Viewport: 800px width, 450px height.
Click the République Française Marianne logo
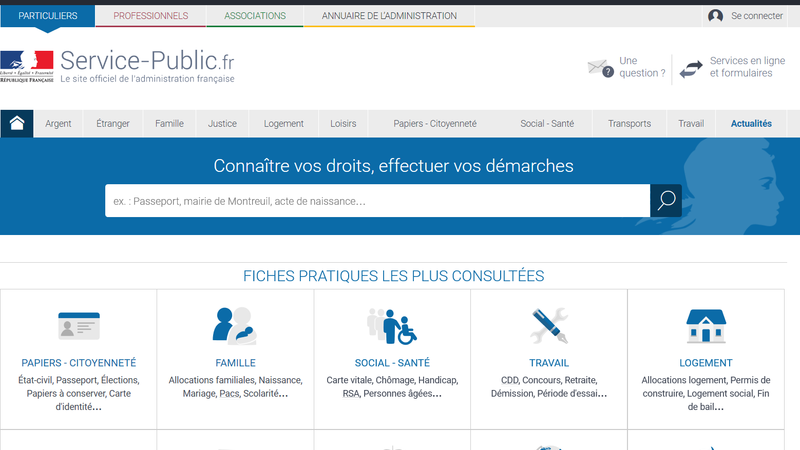27,66
